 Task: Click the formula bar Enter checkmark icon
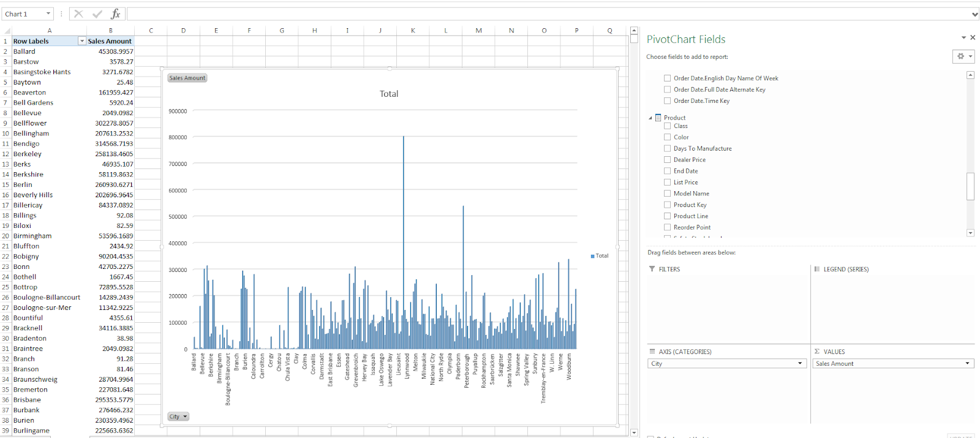[x=97, y=14]
